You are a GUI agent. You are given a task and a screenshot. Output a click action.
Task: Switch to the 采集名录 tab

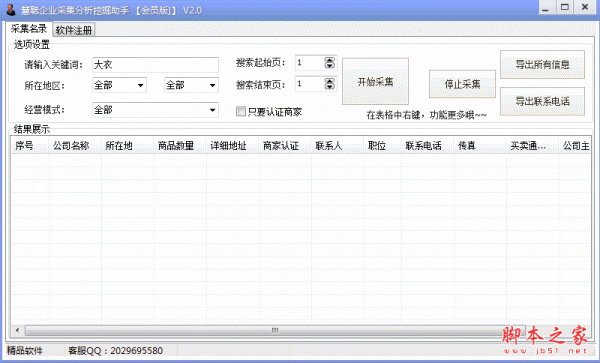click(29, 29)
